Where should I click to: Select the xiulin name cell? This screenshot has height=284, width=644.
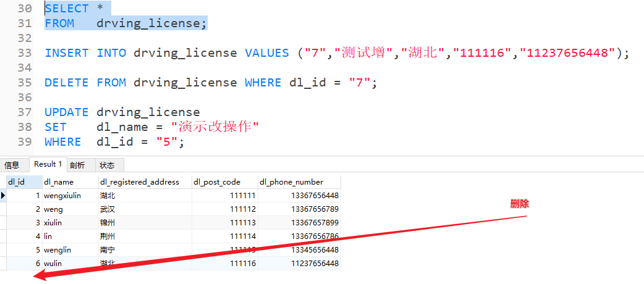click(70, 223)
